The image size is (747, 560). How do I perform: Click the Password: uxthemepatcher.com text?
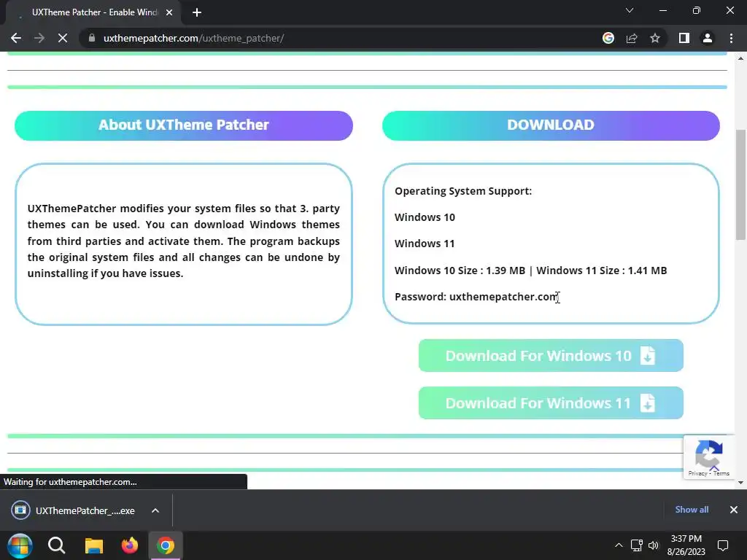point(477,297)
